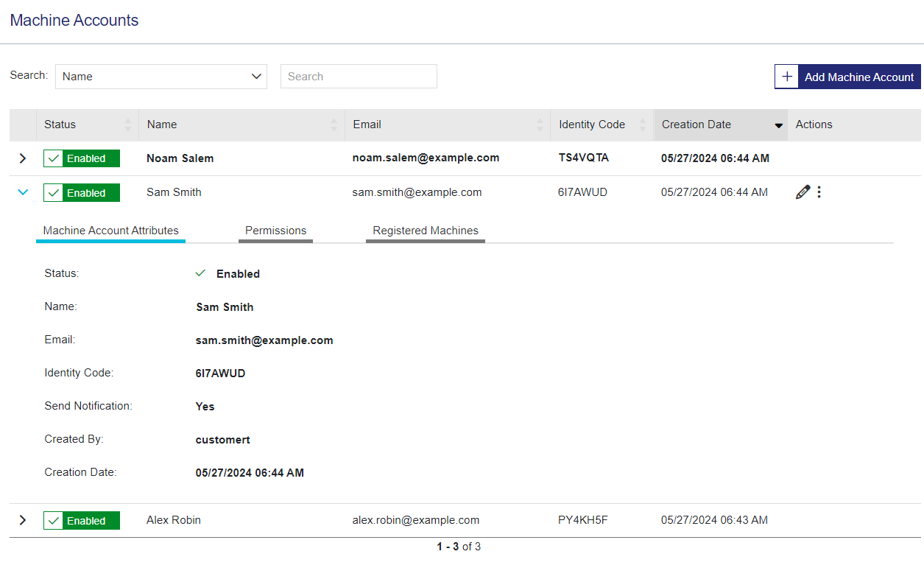
Task: Collapse the Sam Smith row details
Action: point(23,192)
